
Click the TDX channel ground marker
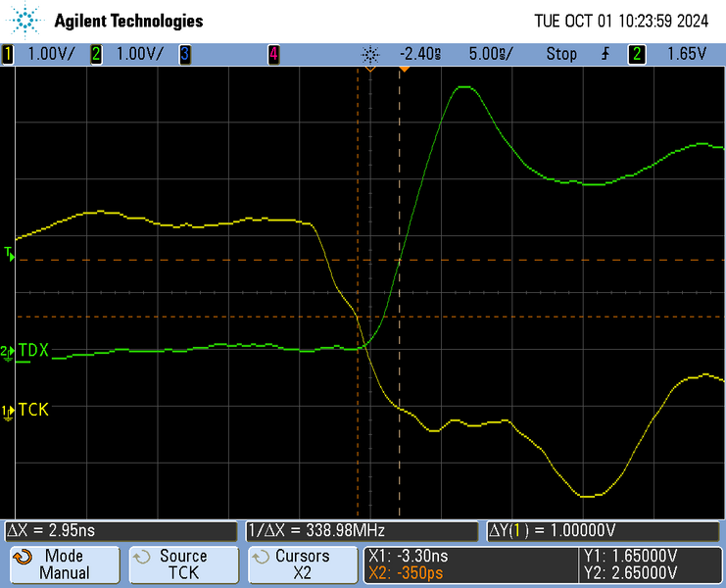[8, 353]
